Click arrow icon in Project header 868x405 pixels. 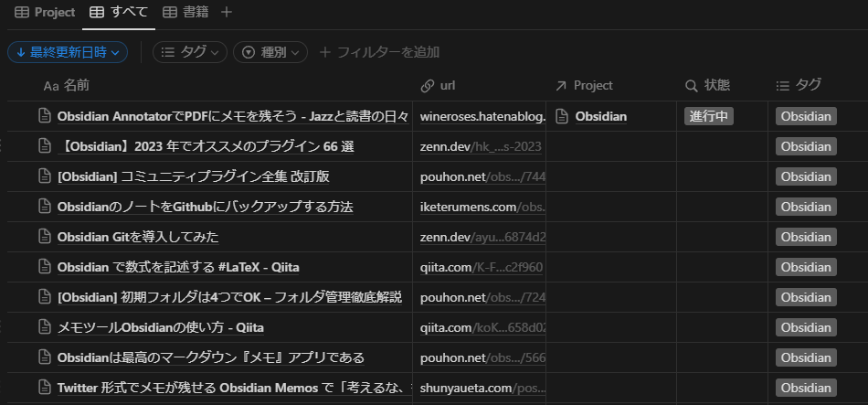[561, 86]
